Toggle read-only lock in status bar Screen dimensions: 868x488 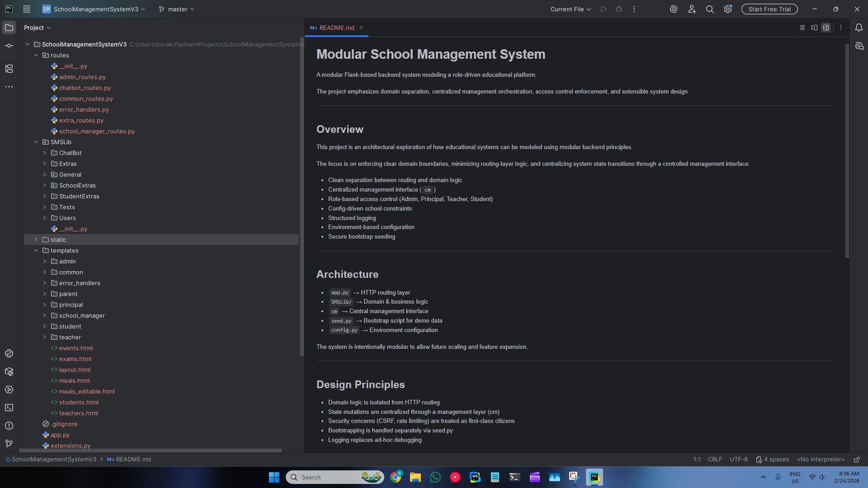[857, 460]
